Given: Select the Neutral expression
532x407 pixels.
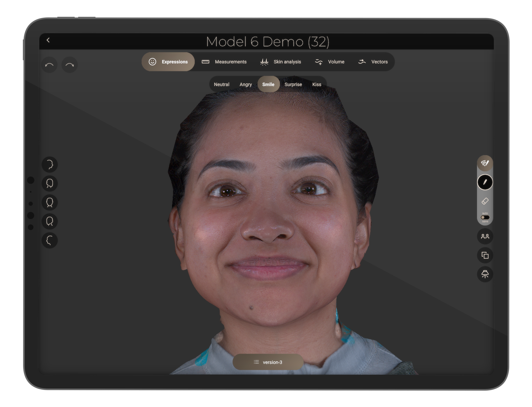Looking at the screenshot, I should pos(222,85).
